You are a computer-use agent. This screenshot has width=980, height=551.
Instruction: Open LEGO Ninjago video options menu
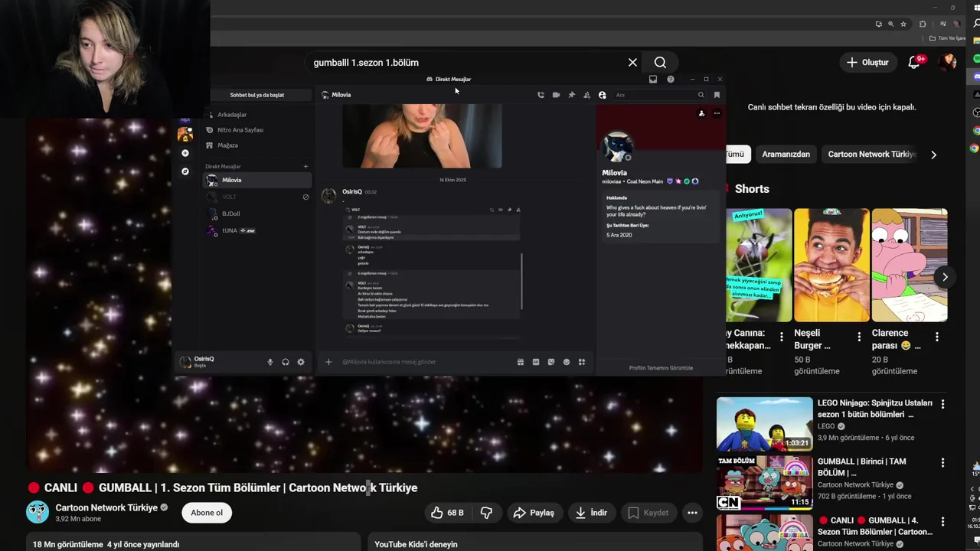[x=942, y=404]
